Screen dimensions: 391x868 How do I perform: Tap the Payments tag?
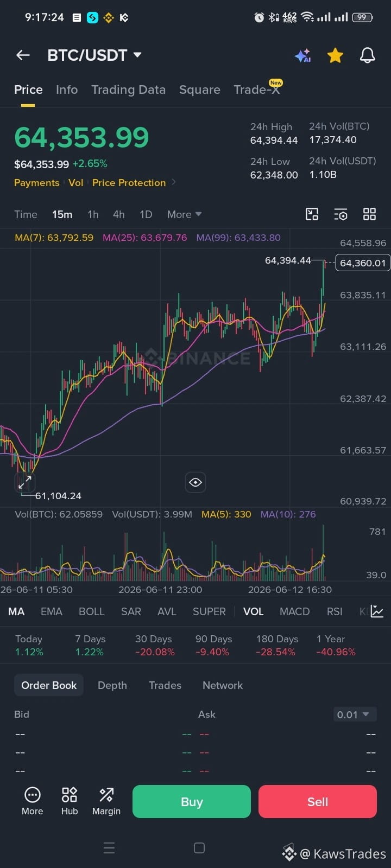(37, 183)
